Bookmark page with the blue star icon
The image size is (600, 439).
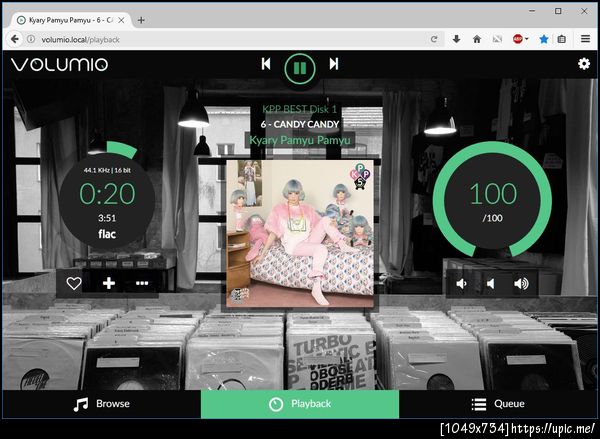[543, 39]
